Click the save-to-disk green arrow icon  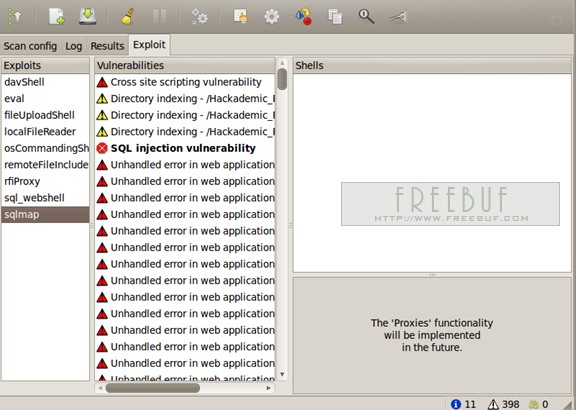[x=87, y=17]
